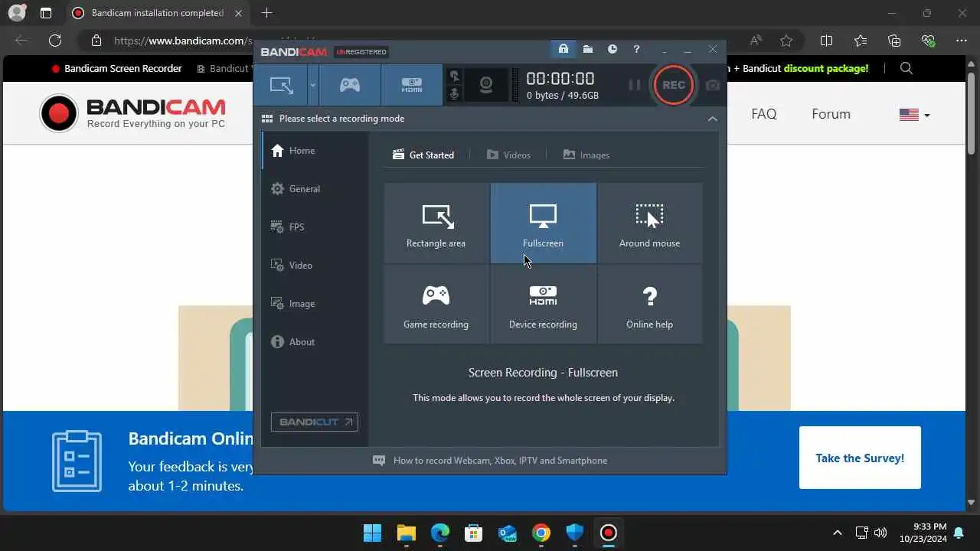This screenshot has width=980, height=551.
Task: Open scheduled recording clock icon
Action: [x=612, y=50]
